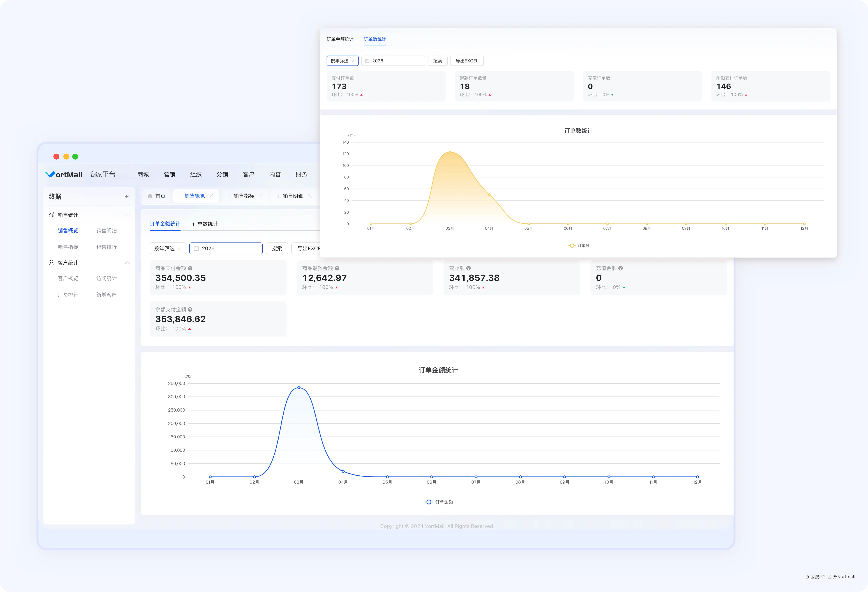The width and height of the screenshot is (868, 592).
Task: Click help icon beside 营业额
Action: coord(468,268)
